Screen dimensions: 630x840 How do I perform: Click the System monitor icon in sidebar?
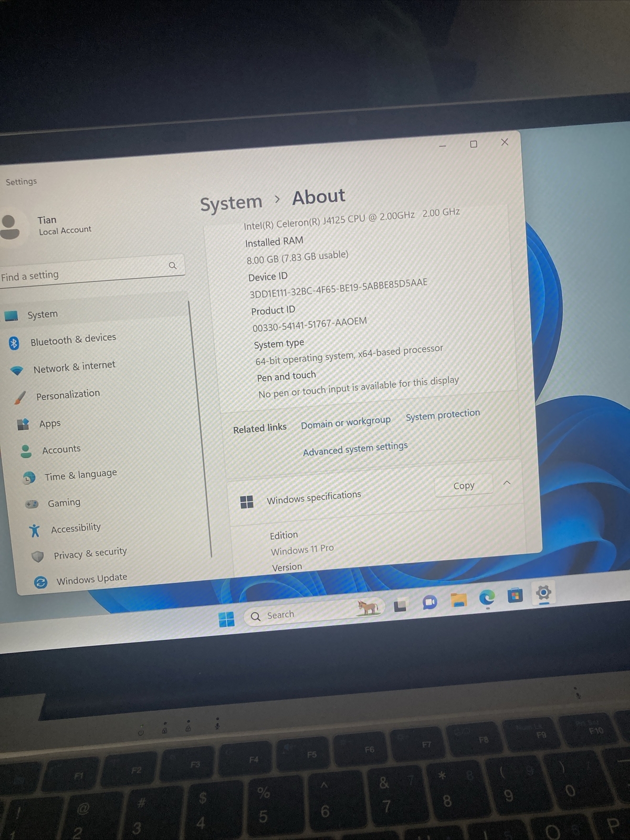(x=11, y=316)
